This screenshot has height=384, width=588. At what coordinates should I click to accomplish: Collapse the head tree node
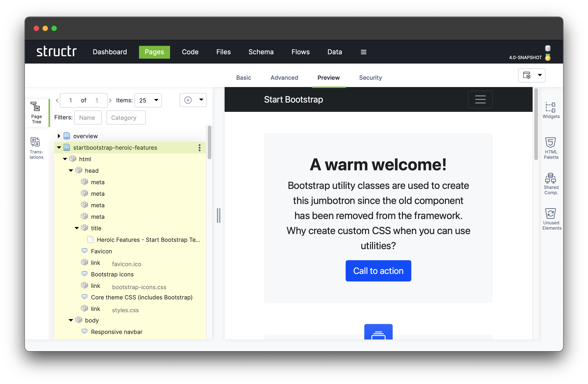pos(71,170)
